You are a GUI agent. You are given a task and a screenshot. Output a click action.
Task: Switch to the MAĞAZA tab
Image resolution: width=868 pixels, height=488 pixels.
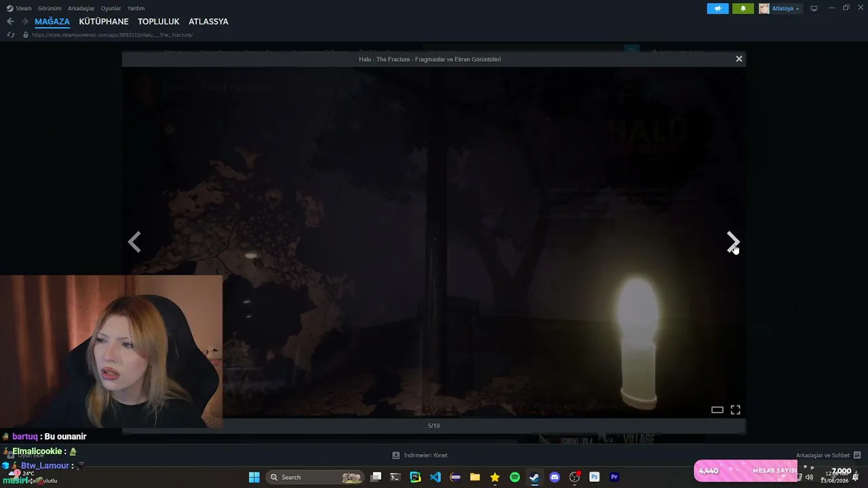point(52,22)
